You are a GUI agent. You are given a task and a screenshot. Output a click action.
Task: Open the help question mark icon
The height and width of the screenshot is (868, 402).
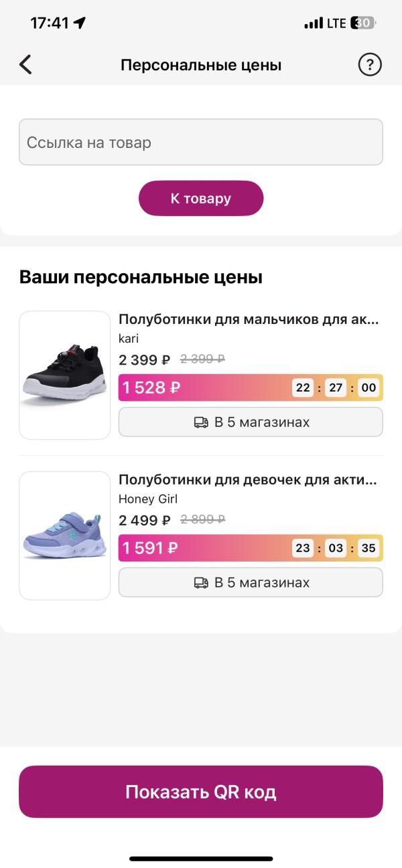[x=370, y=65]
